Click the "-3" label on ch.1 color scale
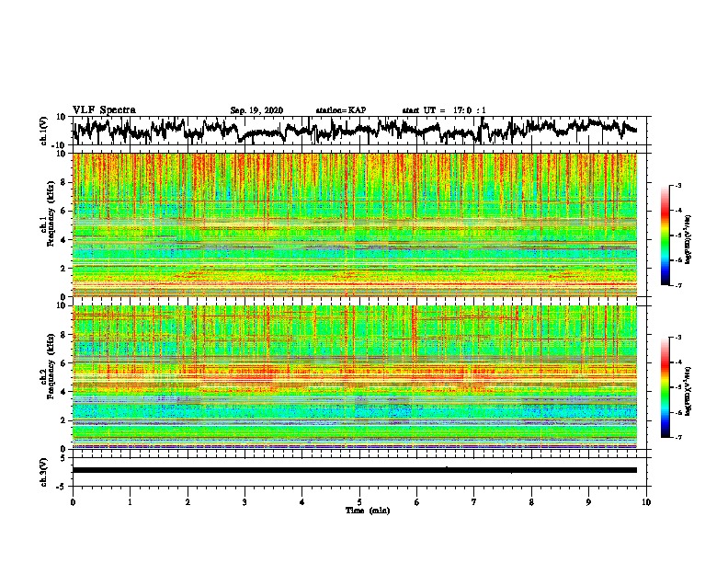This screenshot has height=563, width=728. 677,185
